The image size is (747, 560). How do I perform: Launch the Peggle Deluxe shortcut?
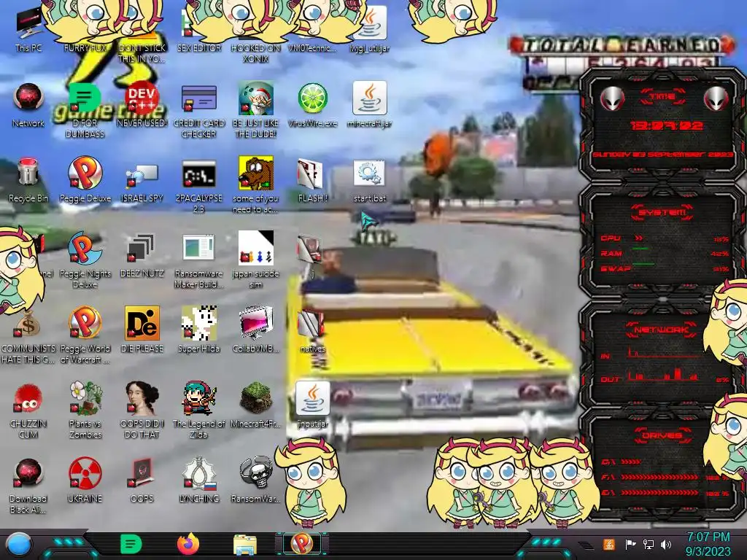click(85, 180)
